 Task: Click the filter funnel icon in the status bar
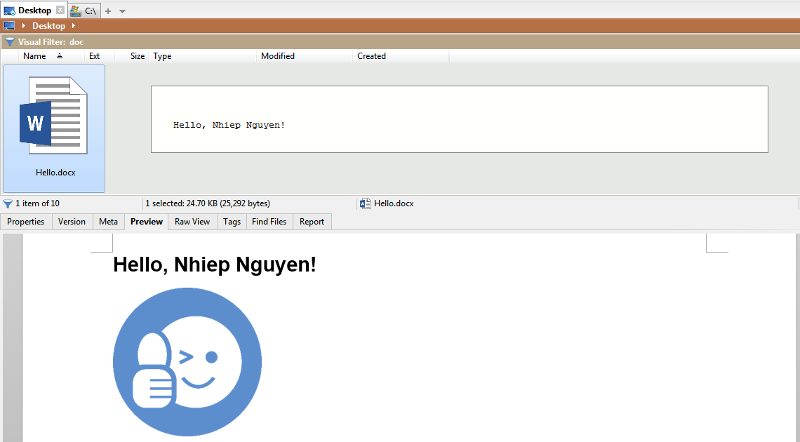coord(8,203)
